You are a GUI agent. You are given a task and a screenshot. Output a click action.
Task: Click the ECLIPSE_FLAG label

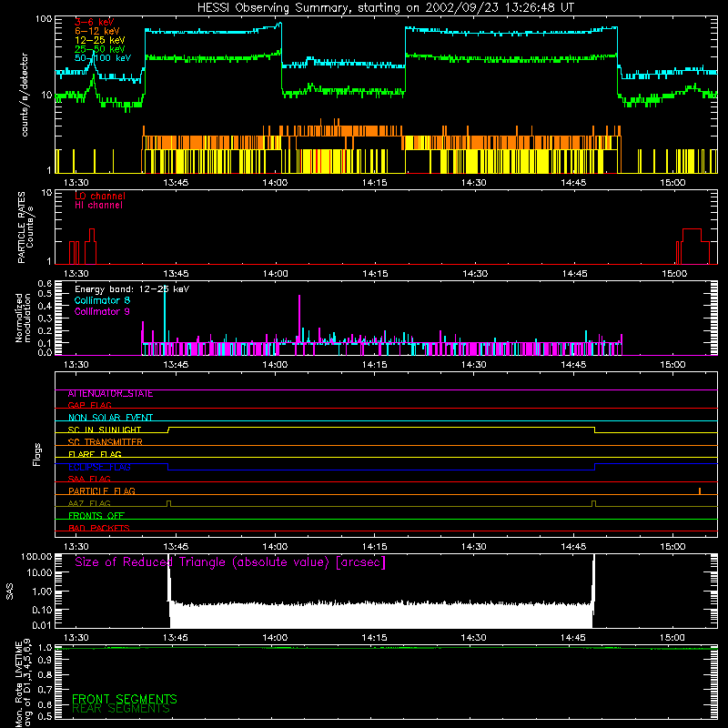99,467
